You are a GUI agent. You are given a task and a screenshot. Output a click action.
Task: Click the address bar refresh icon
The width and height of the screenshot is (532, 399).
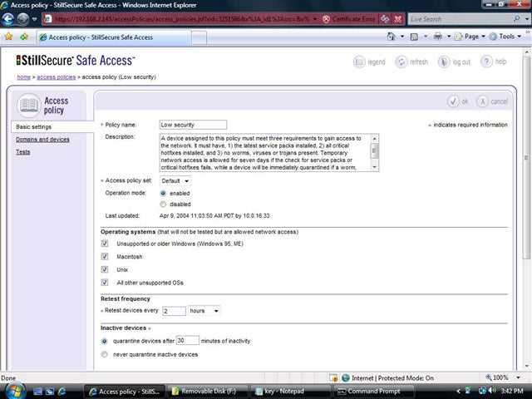(x=385, y=19)
